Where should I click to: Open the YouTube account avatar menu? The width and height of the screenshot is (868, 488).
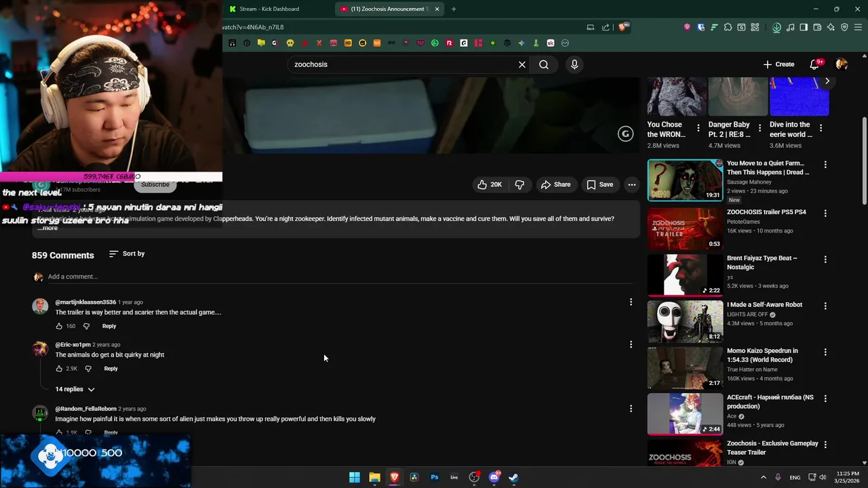[842, 64]
